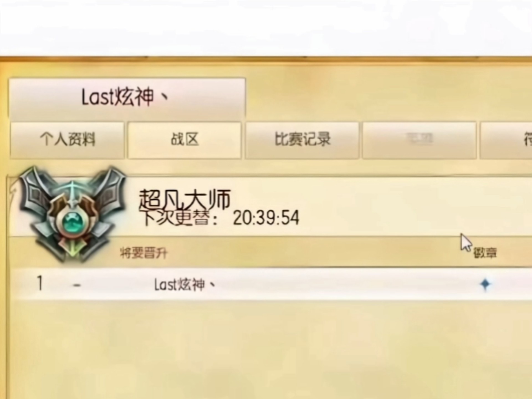532x399 pixels.
Task: Select the Last炫神、 summoner name header tab
Action: 127,98
